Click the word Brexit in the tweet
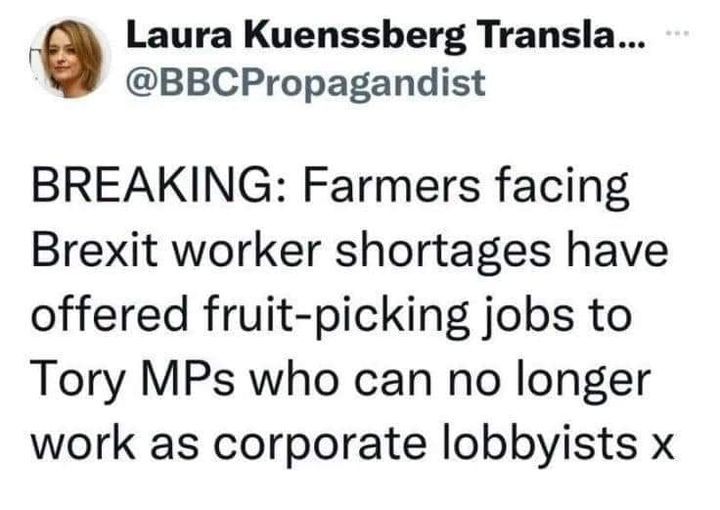Viewport: 720px width, 510px height. tap(95, 251)
